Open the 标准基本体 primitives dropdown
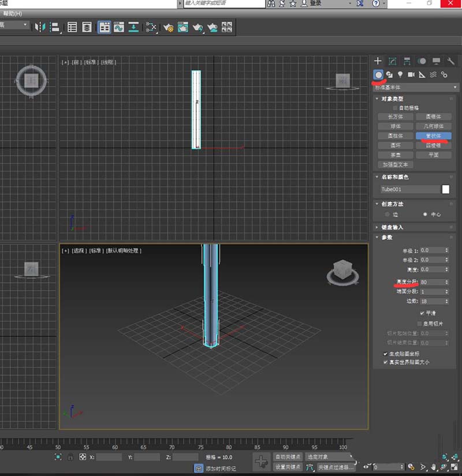Screen dimensions: 462x476 click(416, 87)
